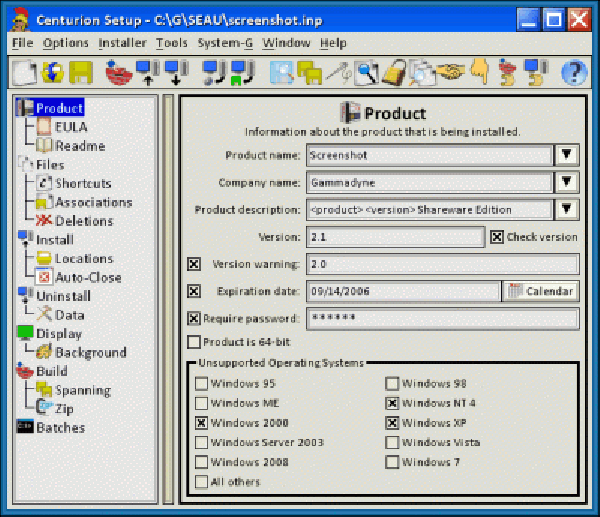This screenshot has width=600, height=517.
Task: Check the Windows Vista checkbox
Action: tap(392, 442)
